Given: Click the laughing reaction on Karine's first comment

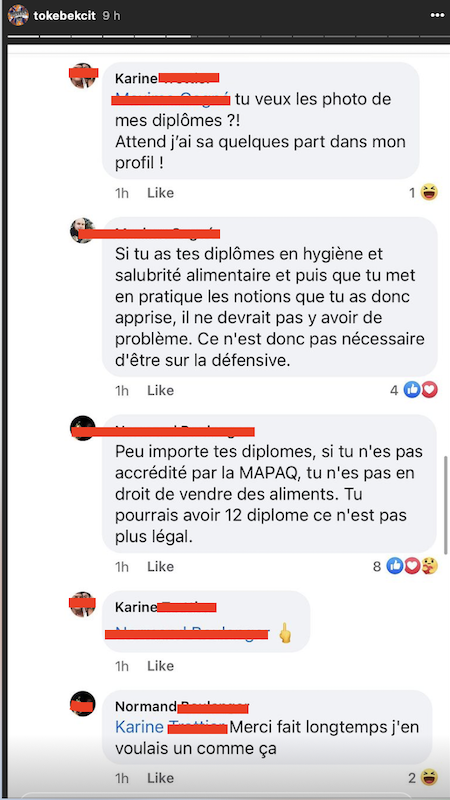Looking at the screenshot, I should click(430, 192).
